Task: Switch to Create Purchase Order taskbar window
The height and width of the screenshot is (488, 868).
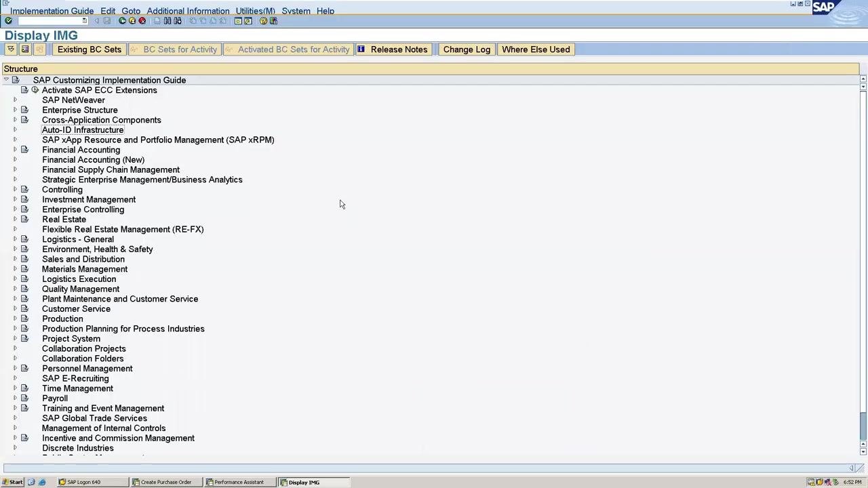Action: tap(165, 483)
